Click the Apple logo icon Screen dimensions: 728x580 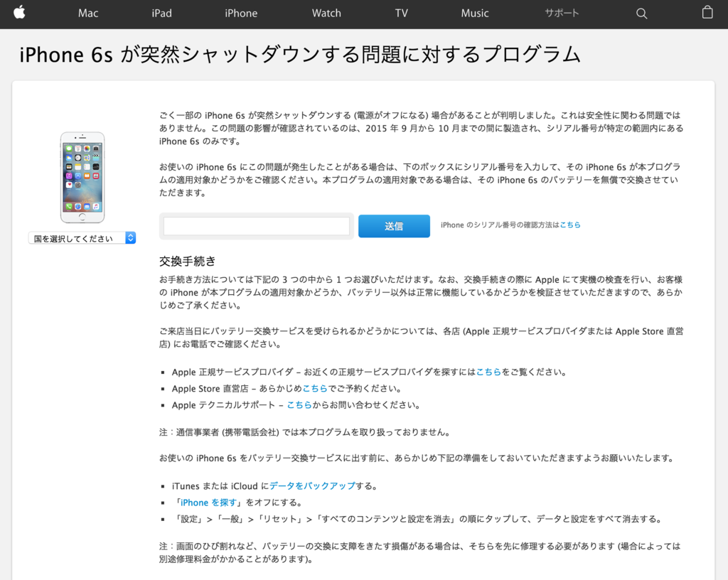coord(19,13)
